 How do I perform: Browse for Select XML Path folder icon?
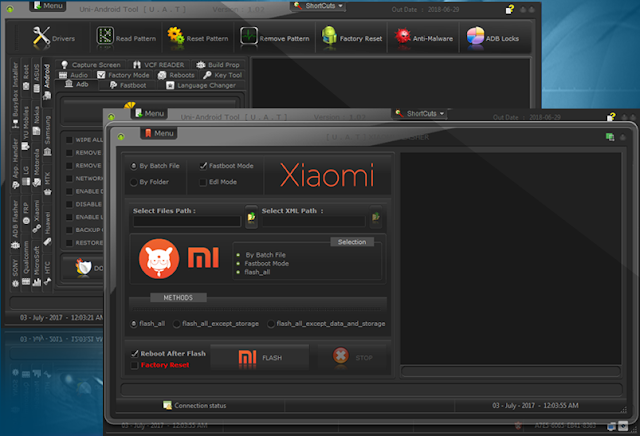point(376,217)
